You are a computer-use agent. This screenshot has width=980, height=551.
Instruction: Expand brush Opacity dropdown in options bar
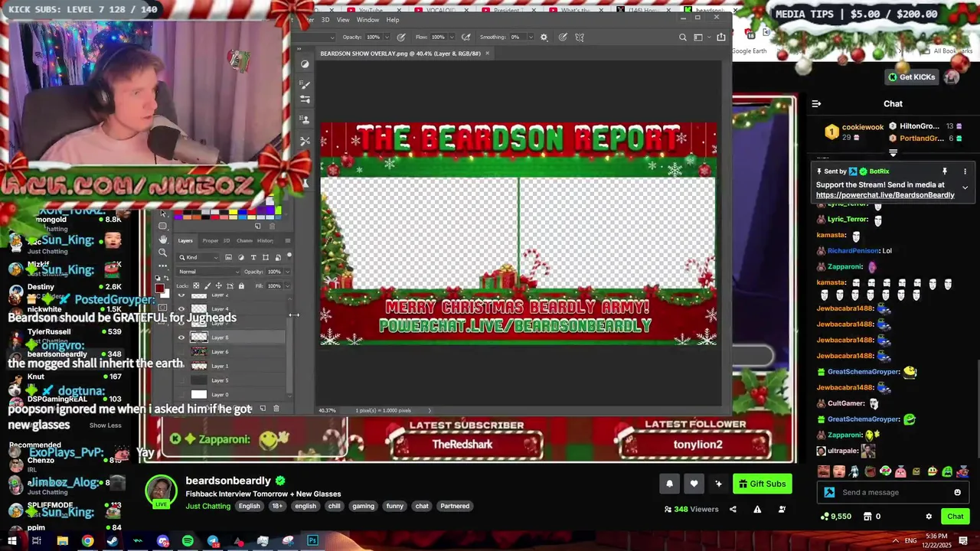tap(387, 37)
